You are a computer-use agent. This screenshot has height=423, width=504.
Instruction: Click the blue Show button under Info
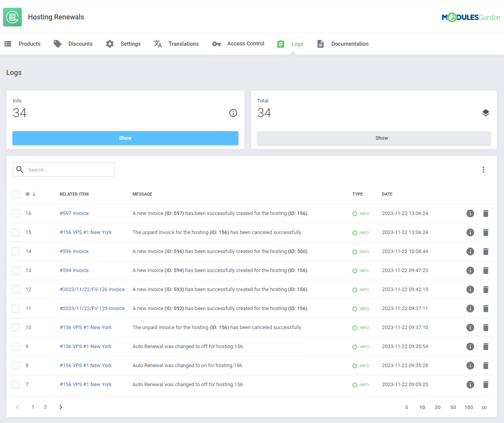(125, 138)
